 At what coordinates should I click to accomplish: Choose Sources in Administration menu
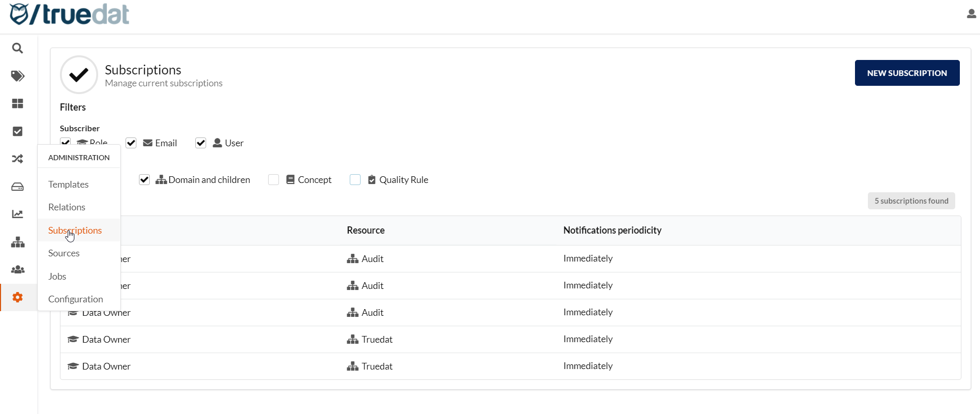tap(64, 253)
